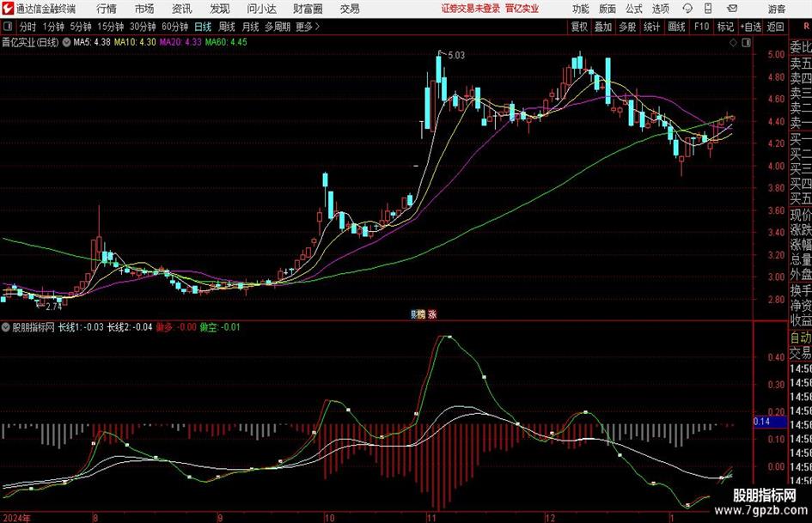
Task: Click the 自动 label in side panel
Action: click(x=801, y=338)
